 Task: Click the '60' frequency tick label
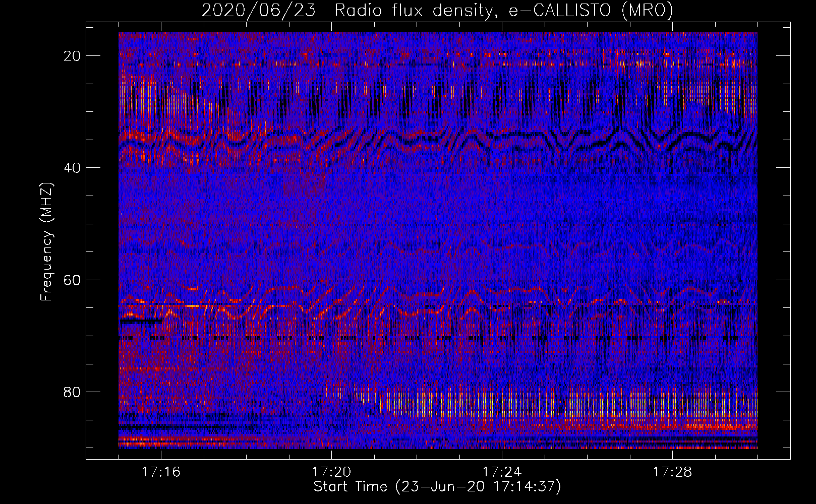point(72,280)
